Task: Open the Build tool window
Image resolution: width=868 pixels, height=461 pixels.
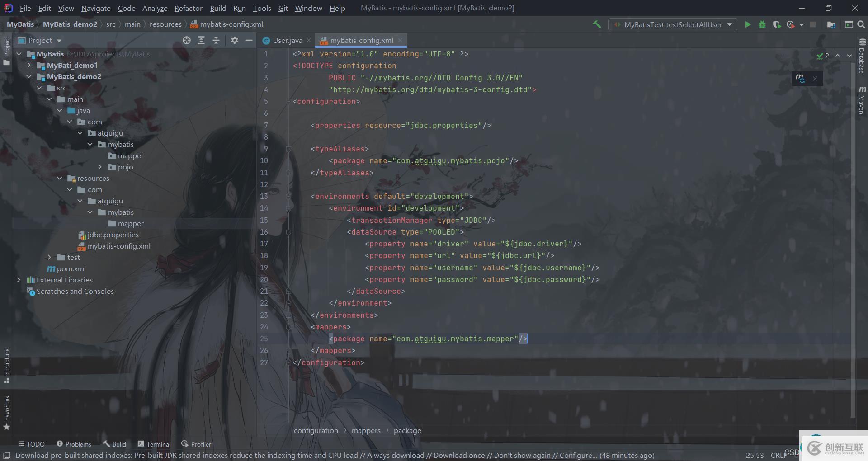Action: (114, 444)
